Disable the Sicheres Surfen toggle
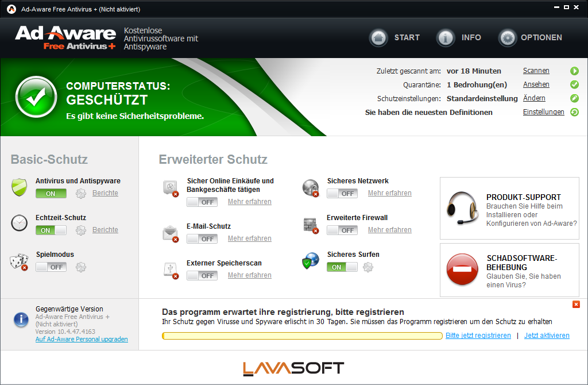Viewport: 588px width, 385px height. tap(342, 267)
